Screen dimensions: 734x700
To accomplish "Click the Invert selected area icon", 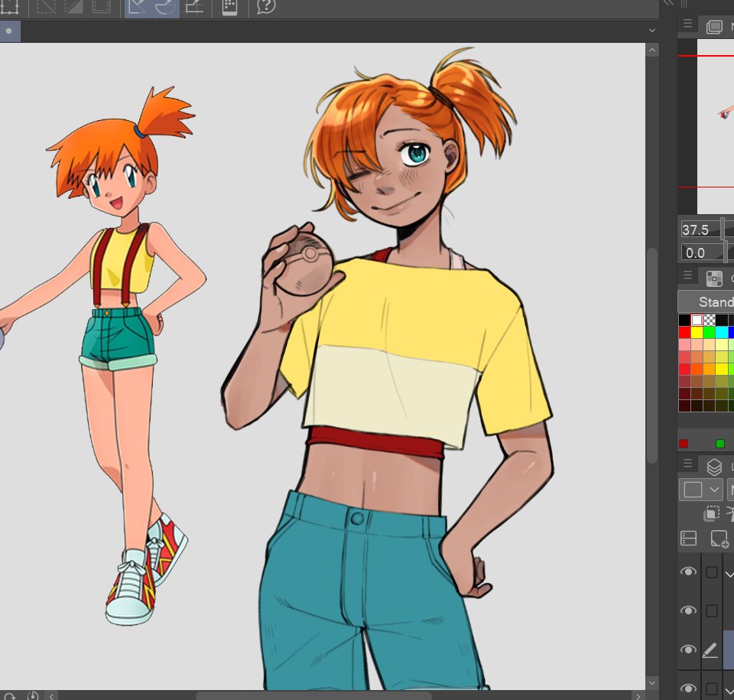I will 73,7.
